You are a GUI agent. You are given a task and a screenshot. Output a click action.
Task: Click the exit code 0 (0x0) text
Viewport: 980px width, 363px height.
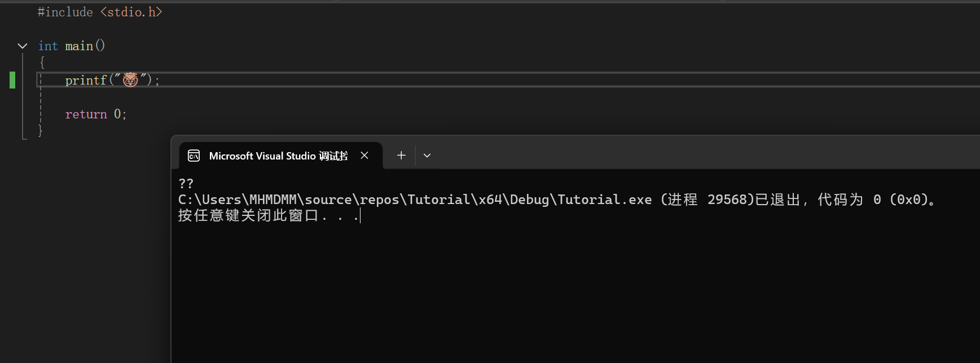pos(900,200)
